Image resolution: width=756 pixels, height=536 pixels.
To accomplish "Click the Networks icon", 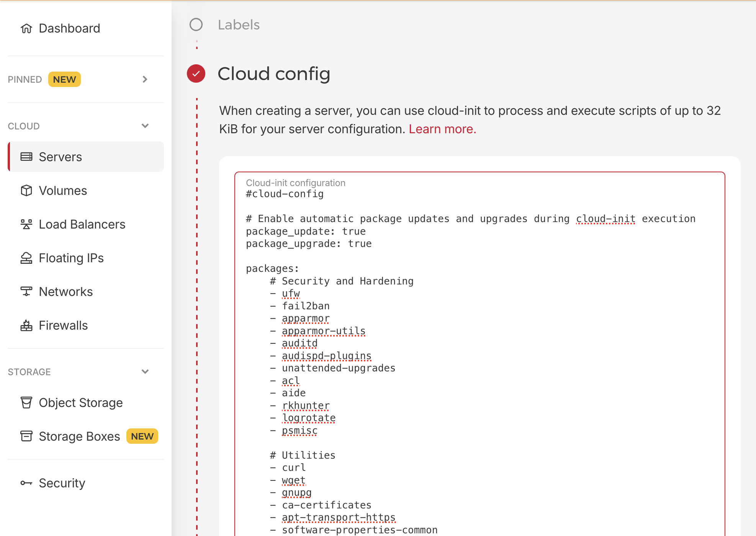I will pyautogui.click(x=26, y=291).
